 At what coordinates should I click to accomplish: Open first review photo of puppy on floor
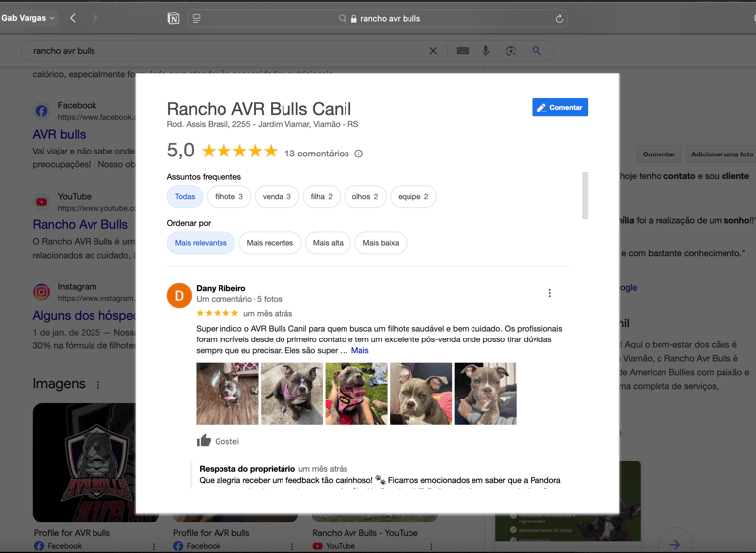[x=227, y=394]
